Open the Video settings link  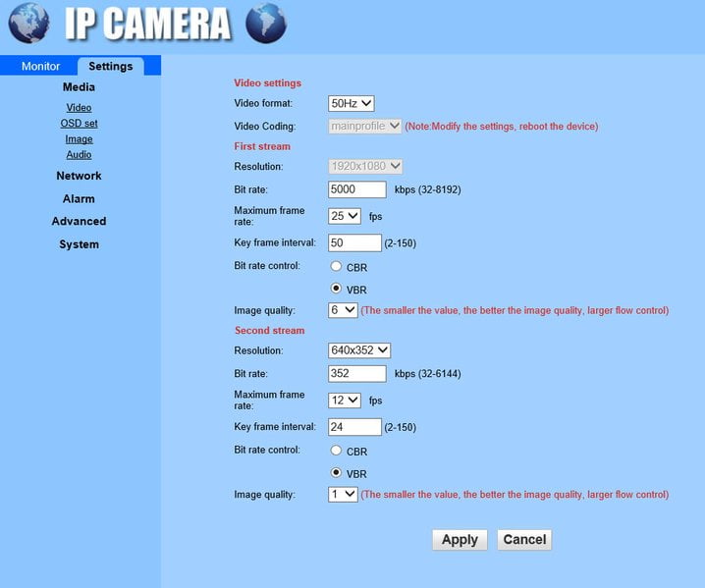[x=79, y=107]
